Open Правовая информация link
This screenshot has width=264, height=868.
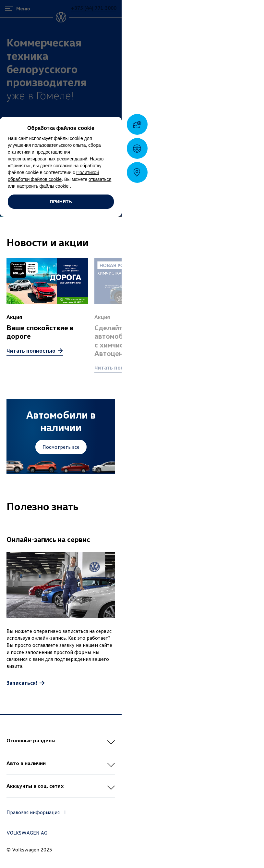(x=33, y=812)
